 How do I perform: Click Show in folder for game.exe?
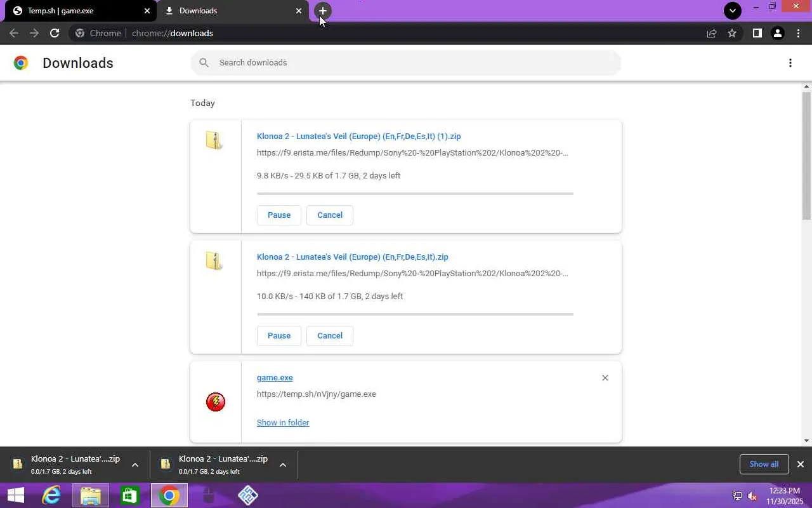pos(283,422)
